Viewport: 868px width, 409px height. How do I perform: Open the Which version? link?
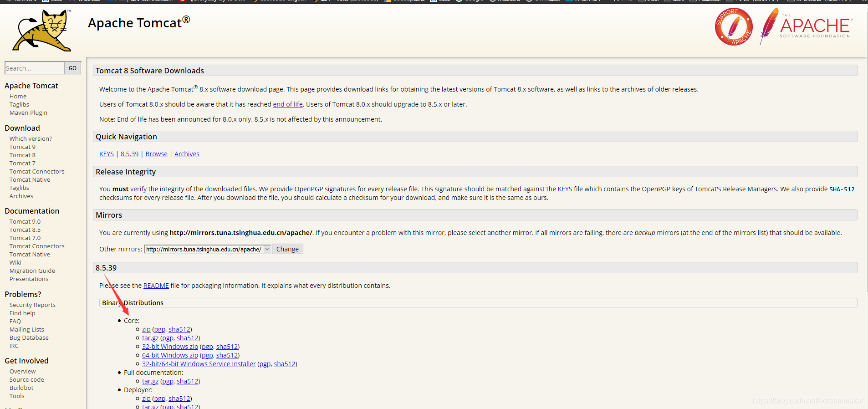(31, 138)
